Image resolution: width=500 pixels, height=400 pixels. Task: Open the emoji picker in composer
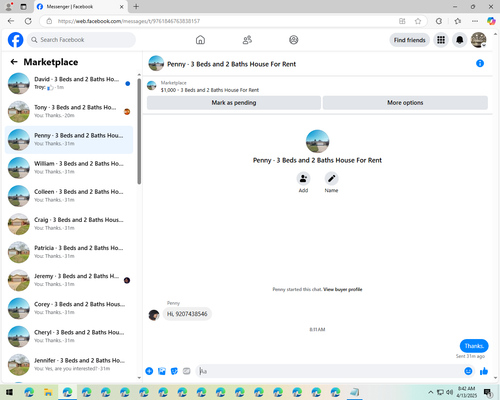pyautogui.click(x=468, y=371)
